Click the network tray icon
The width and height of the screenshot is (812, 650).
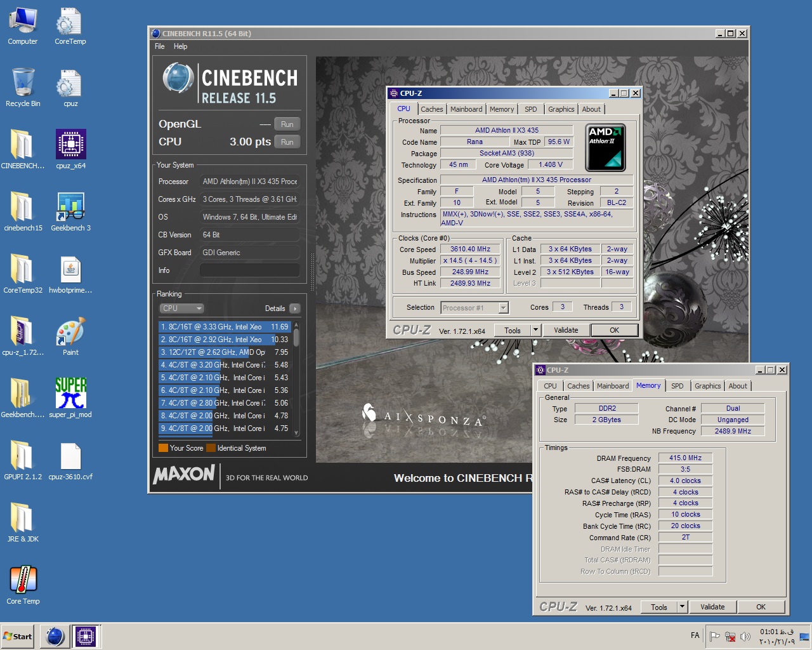pos(730,636)
